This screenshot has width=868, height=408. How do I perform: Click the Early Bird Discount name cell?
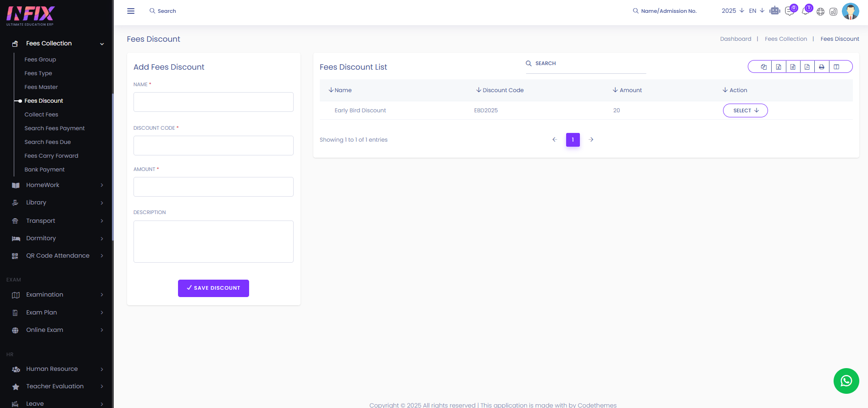tap(360, 110)
